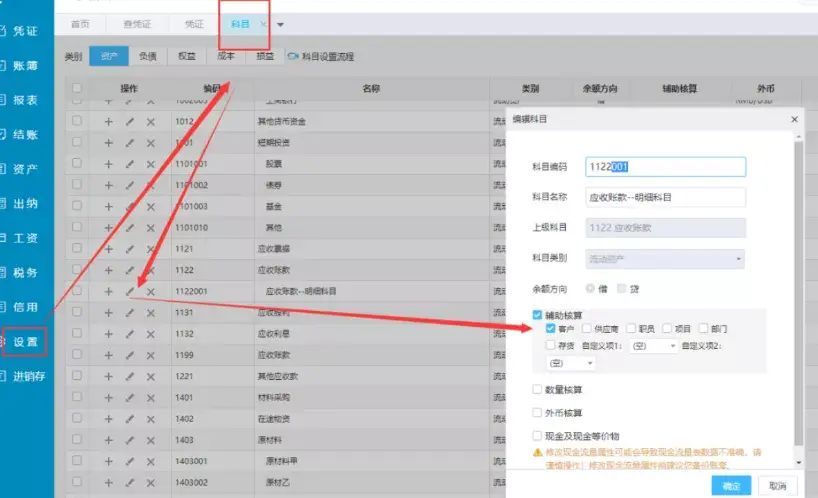Switch to the 负债 category tab
This screenshot has width=818, height=498.
(147, 57)
